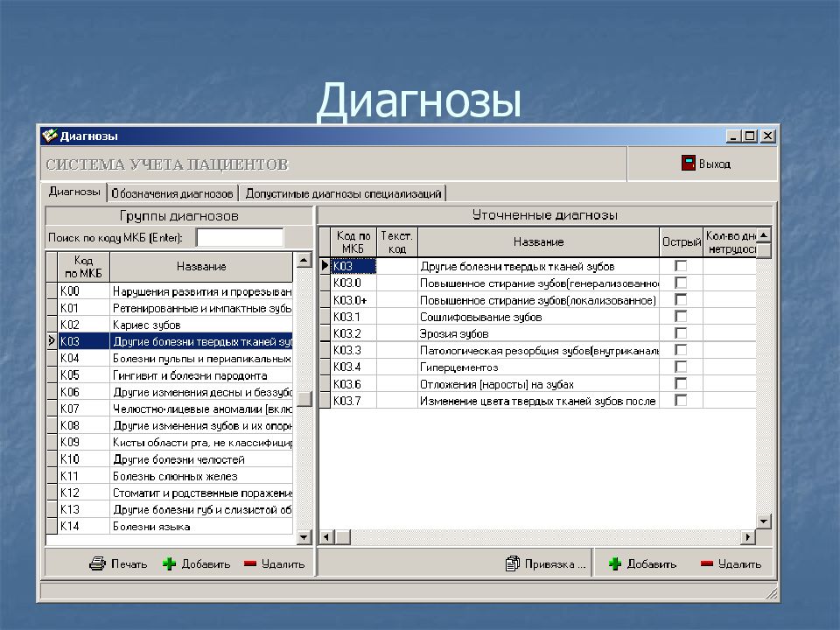Click the Острый column header
The image size is (840, 630).
pyautogui.click(x=682, y=241)
